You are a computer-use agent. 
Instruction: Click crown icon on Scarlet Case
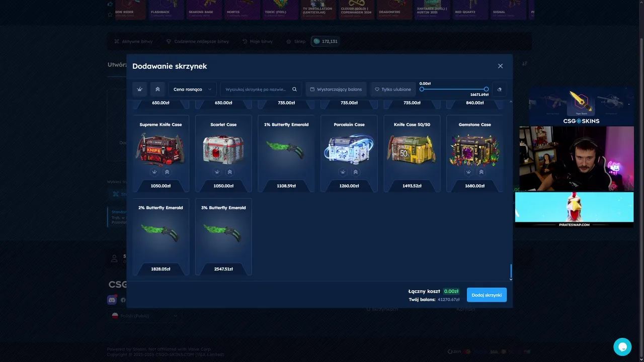217,172
